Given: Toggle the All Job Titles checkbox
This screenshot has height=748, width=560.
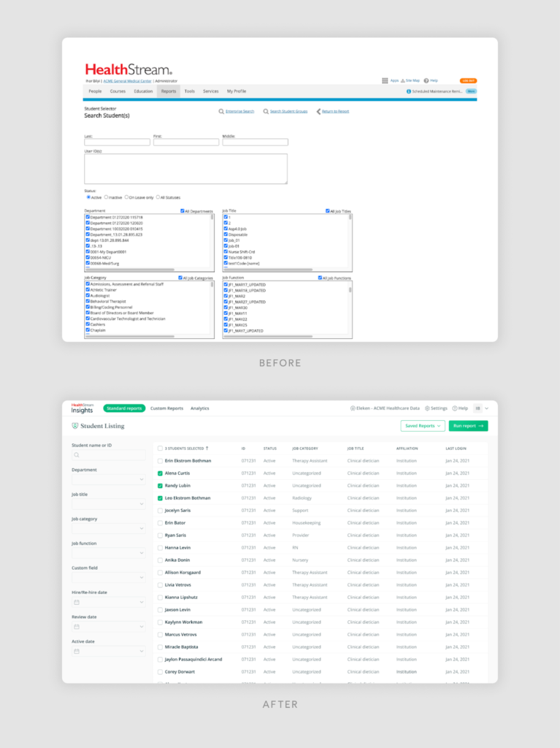Looking at the screenshot, I should pyautogui.click(x=328, y=211).
